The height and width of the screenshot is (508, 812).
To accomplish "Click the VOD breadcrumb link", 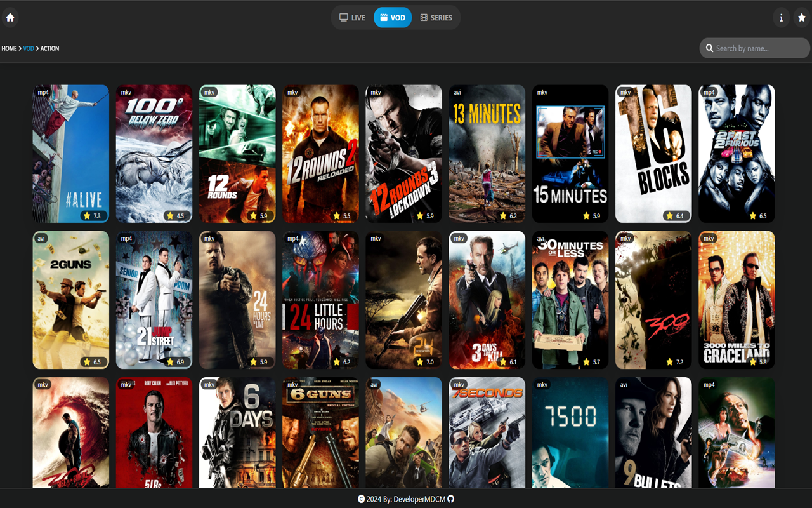I will tap(29, 48).
